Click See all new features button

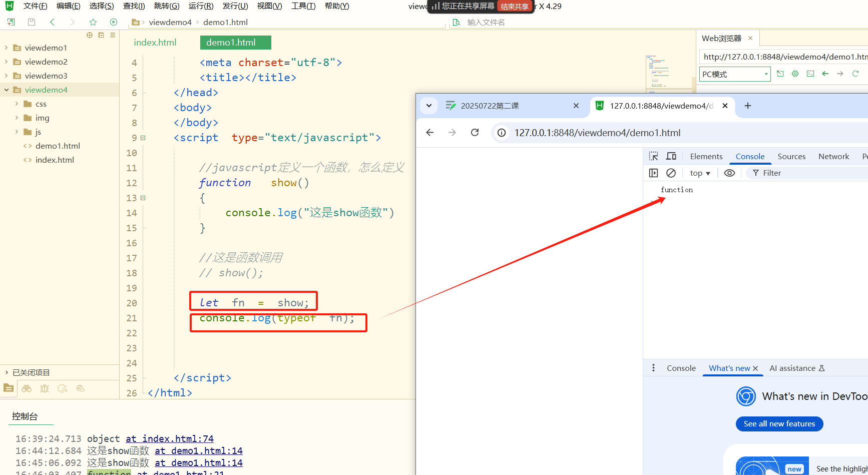click(x=779, y=423)
